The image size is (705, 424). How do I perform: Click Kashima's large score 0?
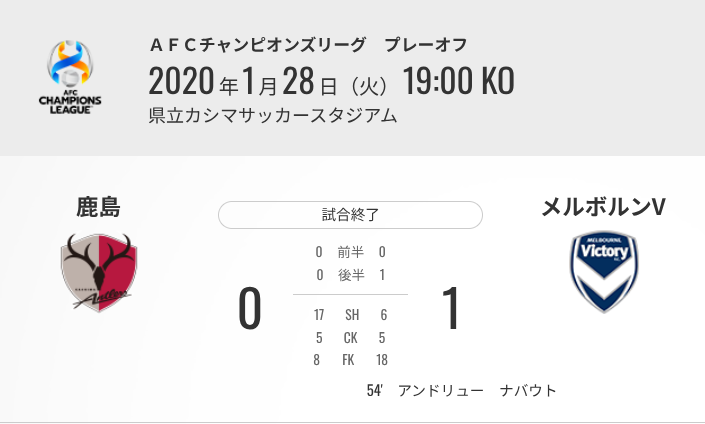point(250,309)
